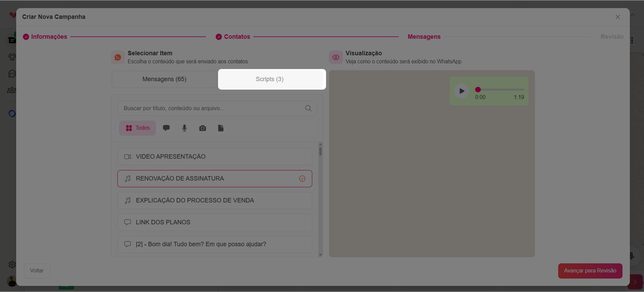Click the eye Visualização icon

click(x=336, y=57)
